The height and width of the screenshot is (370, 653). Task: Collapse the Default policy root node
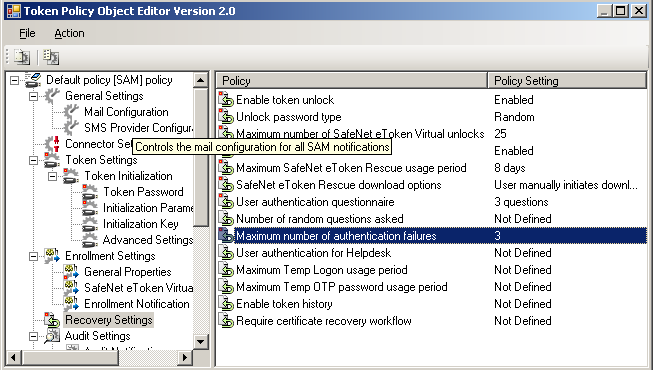(x=14, y=80)
